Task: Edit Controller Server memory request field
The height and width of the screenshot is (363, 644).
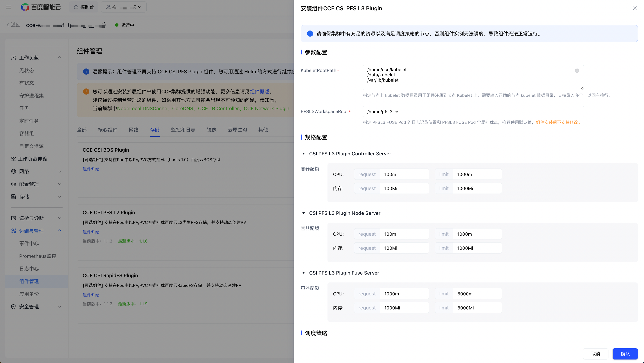Action: (404, 188)
